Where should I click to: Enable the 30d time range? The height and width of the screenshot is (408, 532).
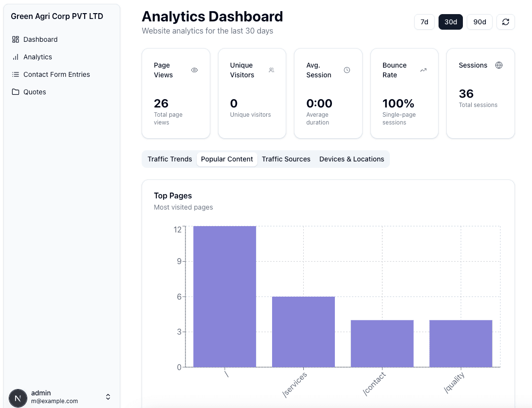pyautogui.click(x=450, y=22)
